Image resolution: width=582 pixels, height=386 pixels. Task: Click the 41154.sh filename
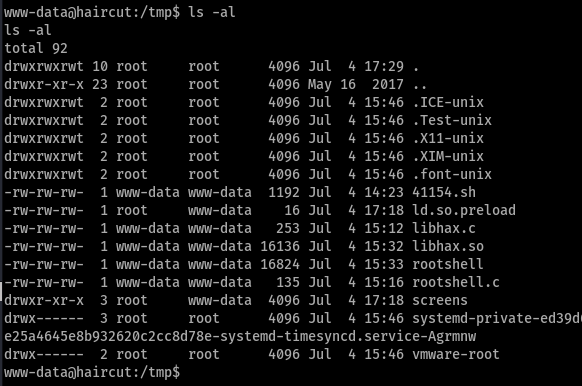click(444, 192)
